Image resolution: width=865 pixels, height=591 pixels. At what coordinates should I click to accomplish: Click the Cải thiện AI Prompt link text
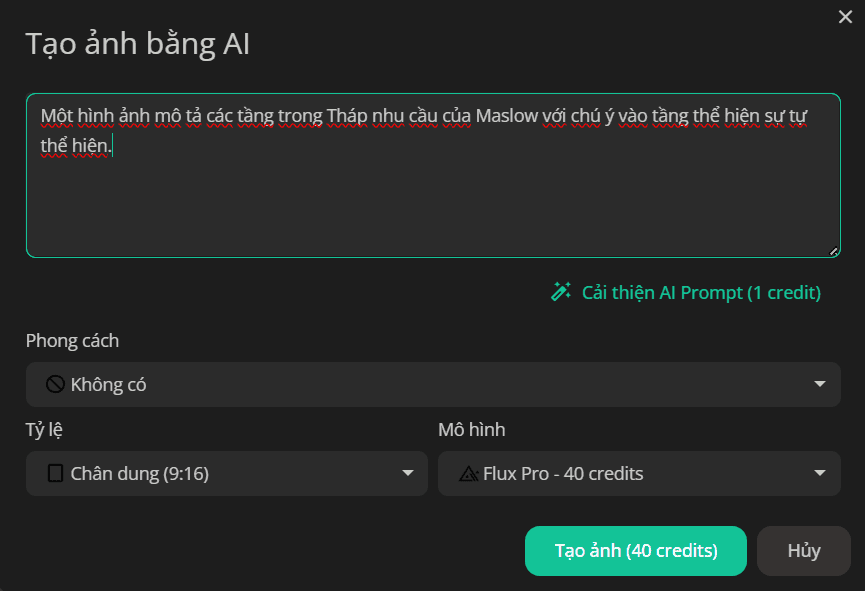coord(701,292)
